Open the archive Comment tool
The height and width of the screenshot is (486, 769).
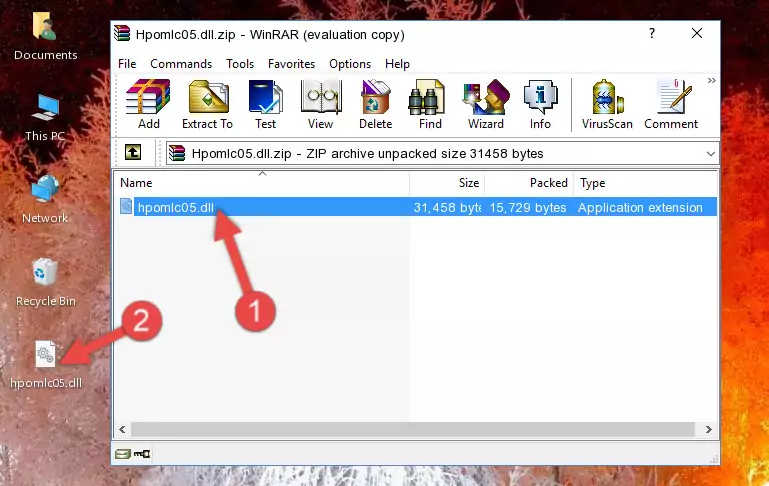[671, 104]
